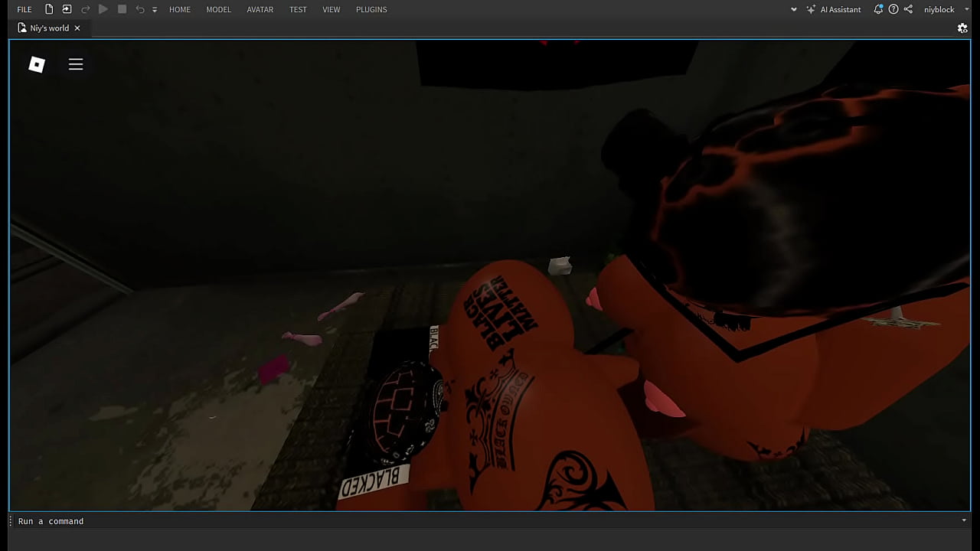Switch to the MODEL ribbon tab
This screenshot has height=551, width=980.
(x=218, y=9)
